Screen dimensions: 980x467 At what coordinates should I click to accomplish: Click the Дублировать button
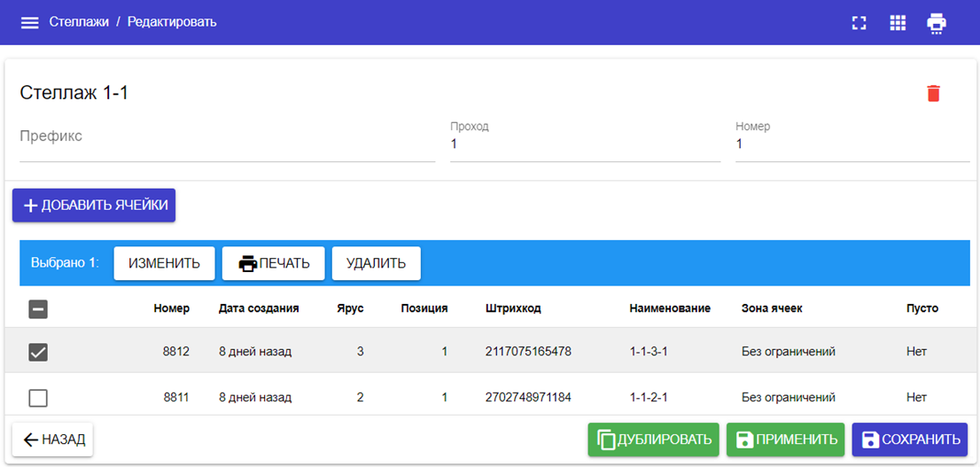(654, 440)
